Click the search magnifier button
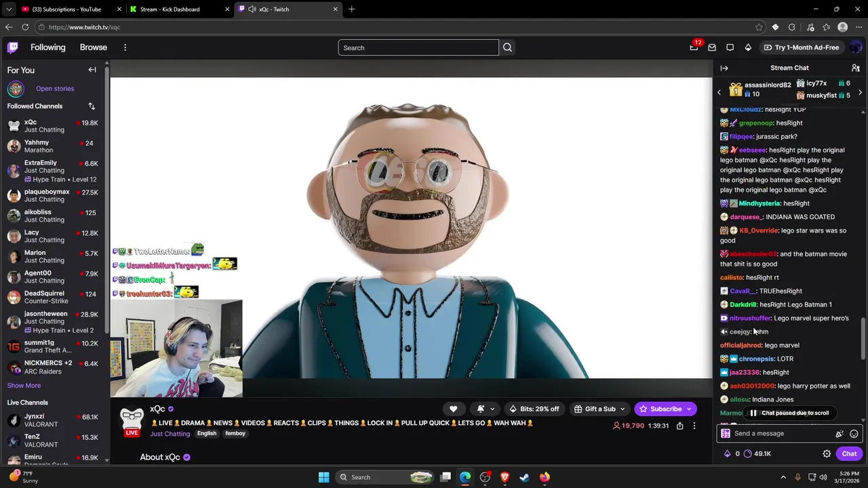Screen dimensions: 868x488 (507, 47)
